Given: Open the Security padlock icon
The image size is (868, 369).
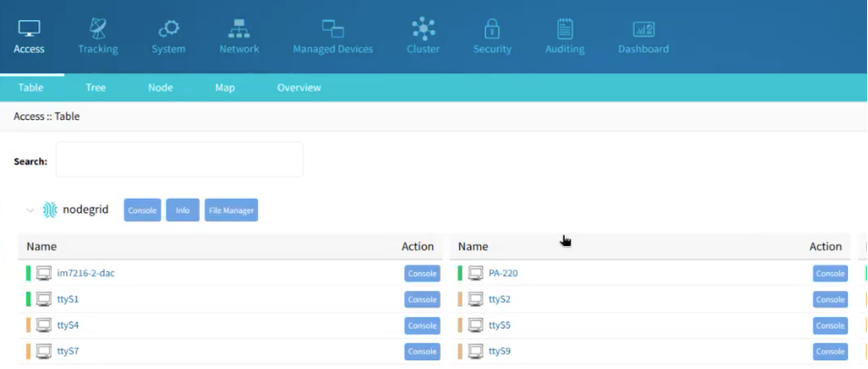Looking at the screenshot, I should pyautogui.click(x=493, y=28).
